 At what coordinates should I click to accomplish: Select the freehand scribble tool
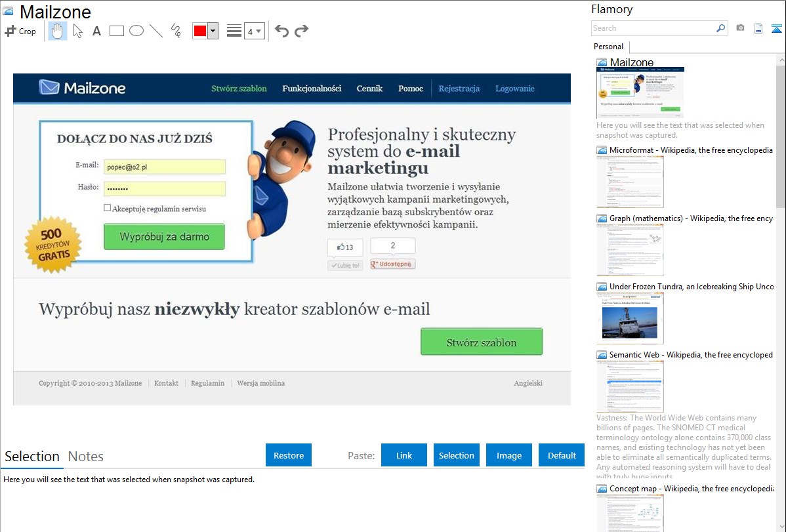(x=176, y=31)
